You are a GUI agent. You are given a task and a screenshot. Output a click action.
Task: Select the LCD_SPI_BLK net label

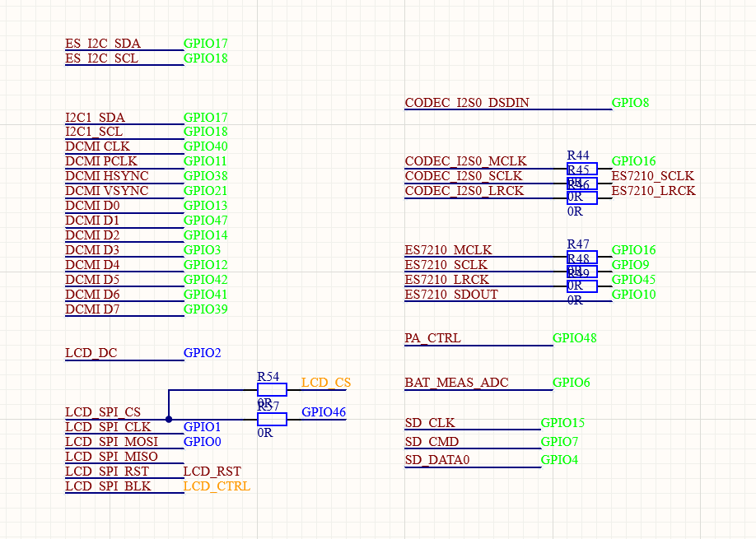[108, 486]
